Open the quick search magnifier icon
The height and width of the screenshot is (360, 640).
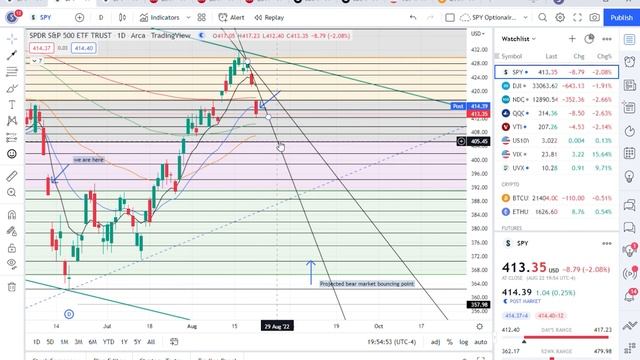pyautogui.click(x=542, y=18)
